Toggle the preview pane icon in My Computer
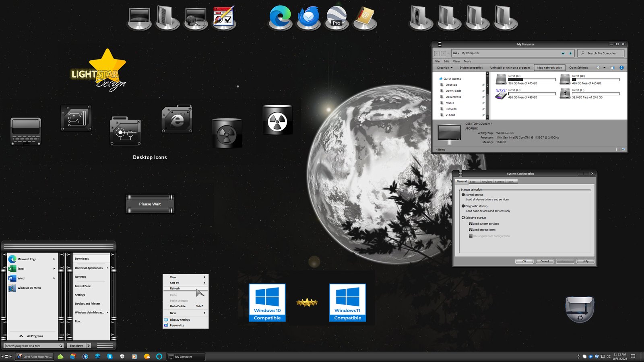 click(612, 68)
